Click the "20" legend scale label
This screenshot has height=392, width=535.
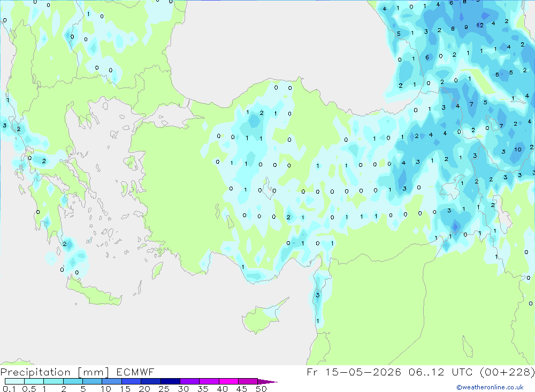pyautogui.click(x=144, y=389)
